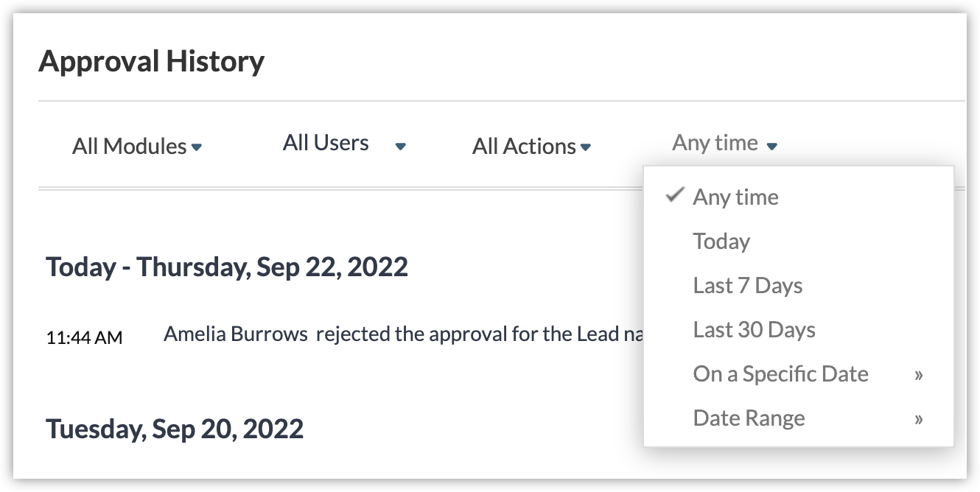Choose Today from the time menu

[x=721, y=242]
